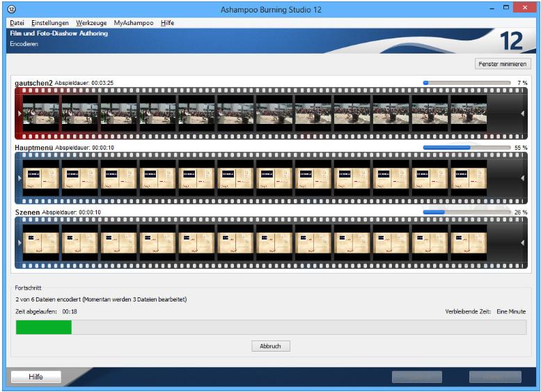The image size is (541, 392).
Task: Open the Hilfe menu in menu bar
Action: click(x=167, y=23)
